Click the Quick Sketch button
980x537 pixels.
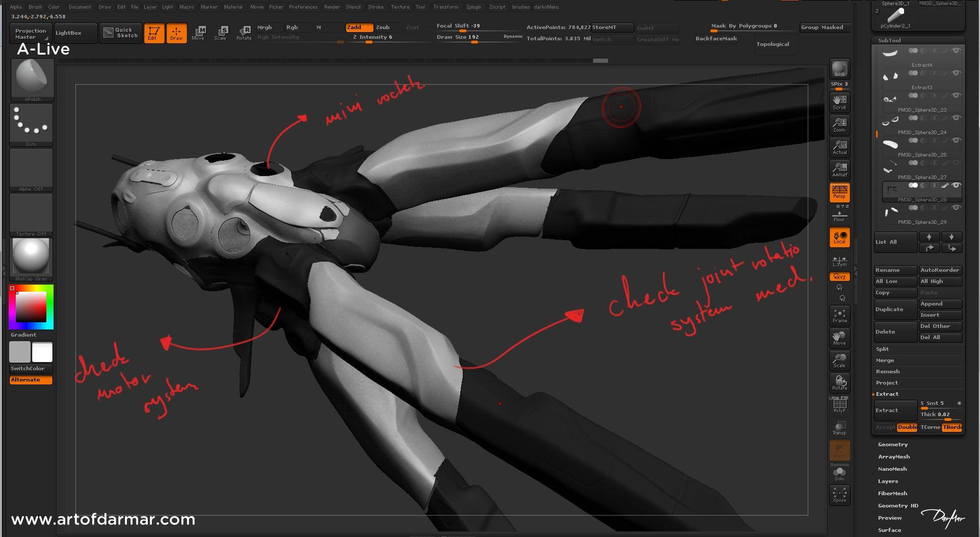[120, 33]
